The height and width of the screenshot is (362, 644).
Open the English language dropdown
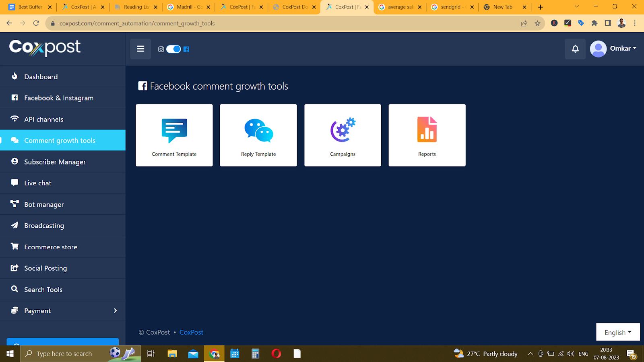pyautogui.click(x=618, y=332)
